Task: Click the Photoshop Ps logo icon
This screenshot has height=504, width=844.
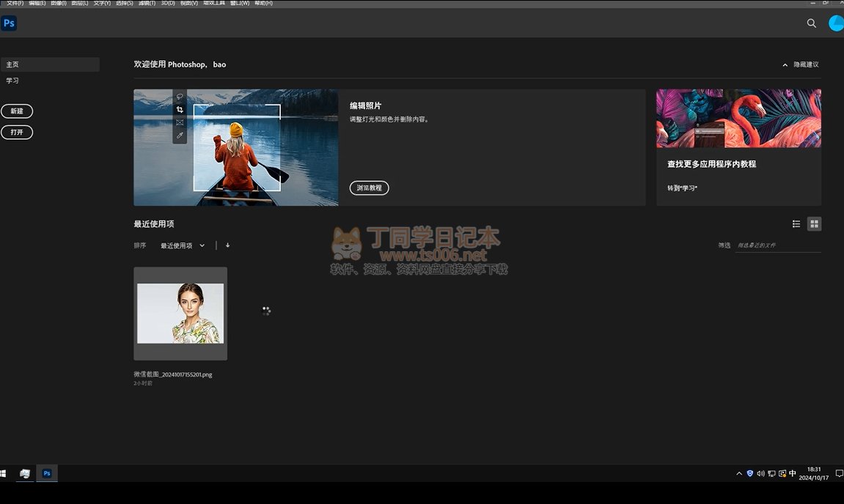Action: click(x=9, y=23)
